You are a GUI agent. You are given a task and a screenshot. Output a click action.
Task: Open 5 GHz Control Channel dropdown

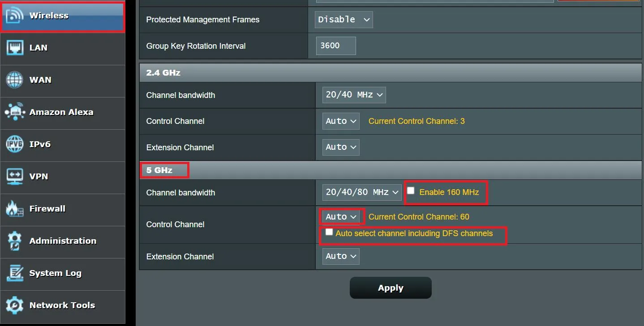pyautogui.click(x=341, y=217)
